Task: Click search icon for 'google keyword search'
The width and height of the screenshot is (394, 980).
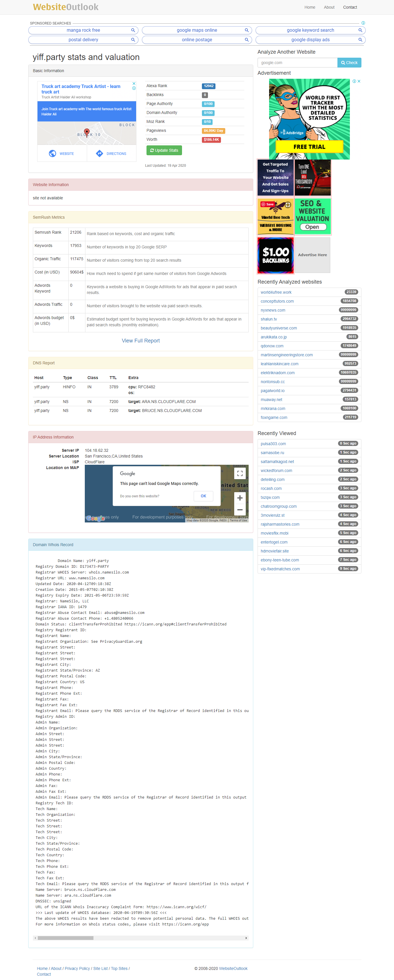Action: pos(360,30)
